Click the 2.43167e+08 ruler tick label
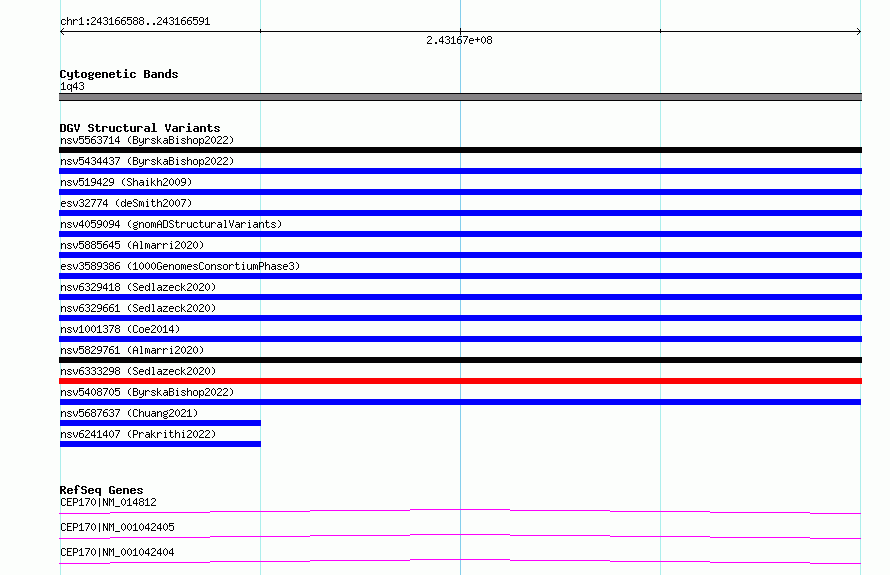The width and height of the screenshot is (890, 575). pyautogui.click(x=459, y=40)
